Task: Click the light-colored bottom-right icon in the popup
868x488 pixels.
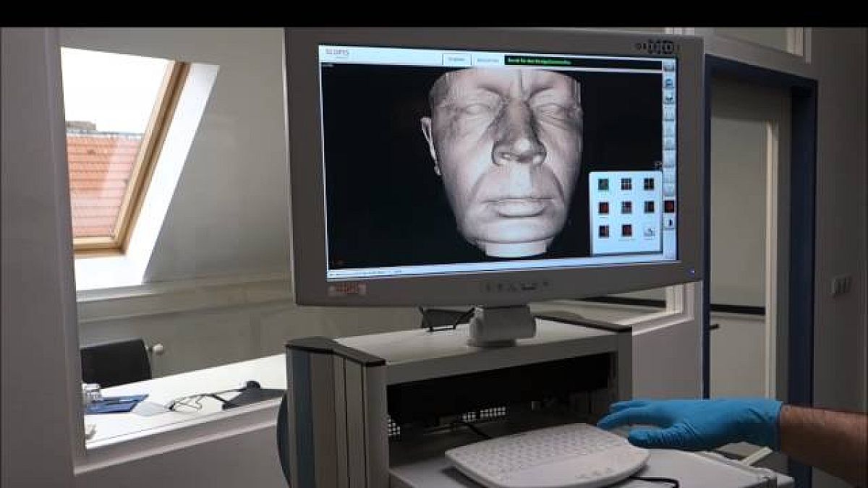Action: click(649, 231)
